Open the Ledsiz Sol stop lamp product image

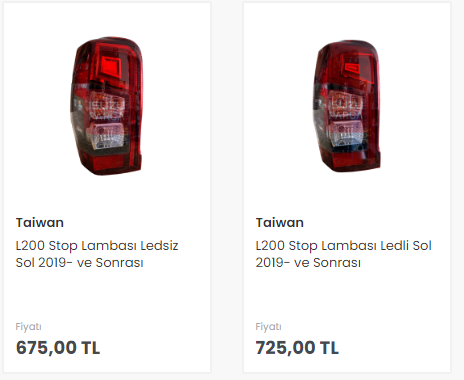pyautogui.click(x=107, y=106)
